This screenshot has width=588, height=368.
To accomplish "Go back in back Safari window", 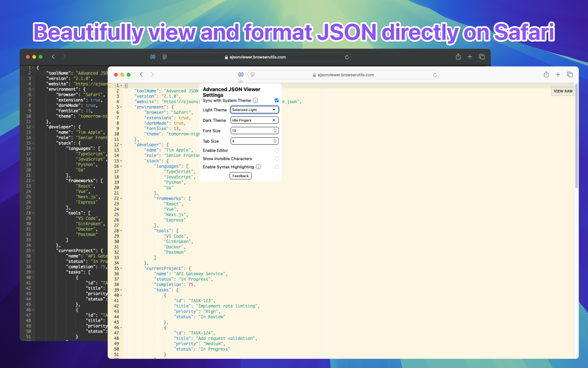I will pos(53,56).
